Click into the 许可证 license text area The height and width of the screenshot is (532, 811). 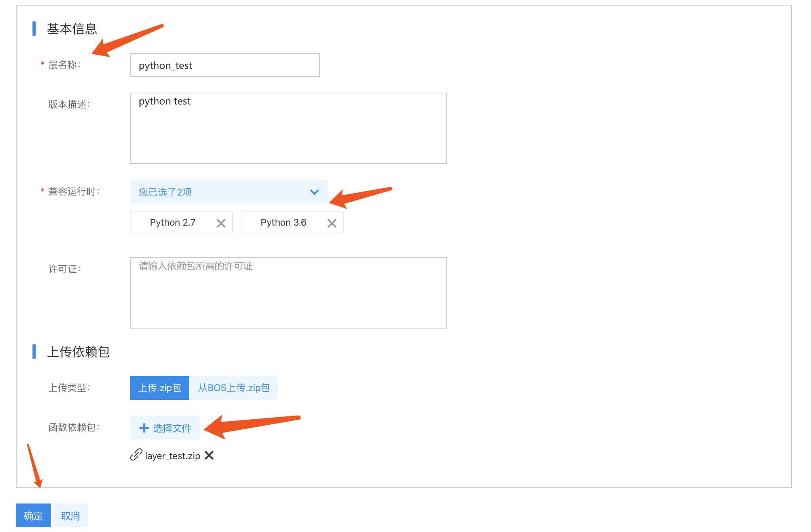288,293
